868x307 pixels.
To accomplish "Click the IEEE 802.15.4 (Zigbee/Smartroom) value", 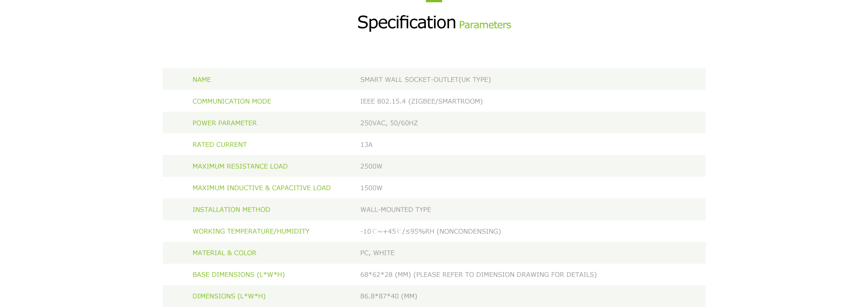I will 421,101.
